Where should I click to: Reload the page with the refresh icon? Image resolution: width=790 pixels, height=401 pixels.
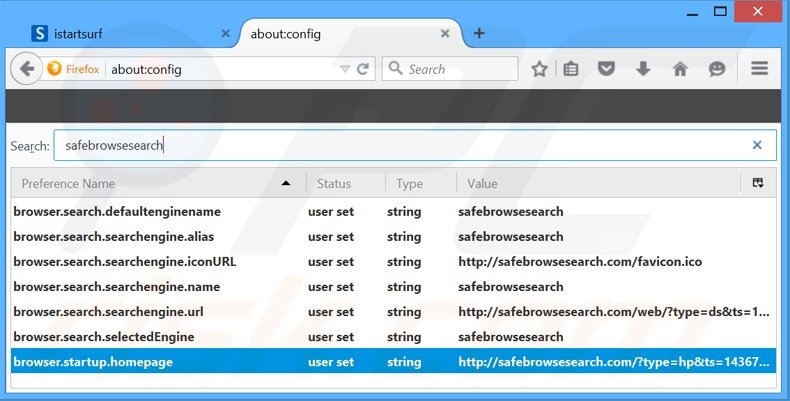click(x=363, y=69)
